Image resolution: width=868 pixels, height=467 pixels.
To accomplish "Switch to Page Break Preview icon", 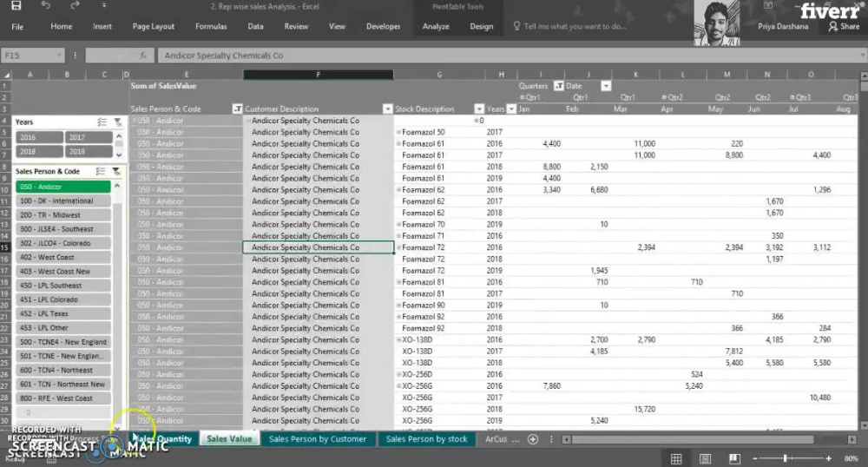I will (x=734, y=458).
